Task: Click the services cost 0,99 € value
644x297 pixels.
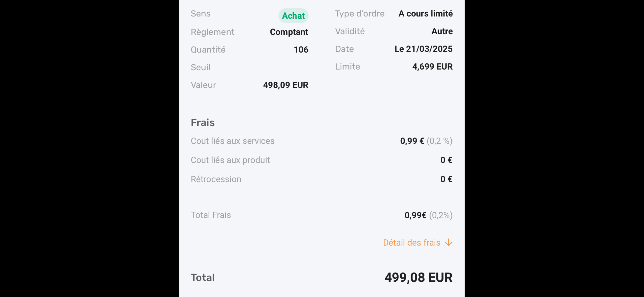Action: 412,141
